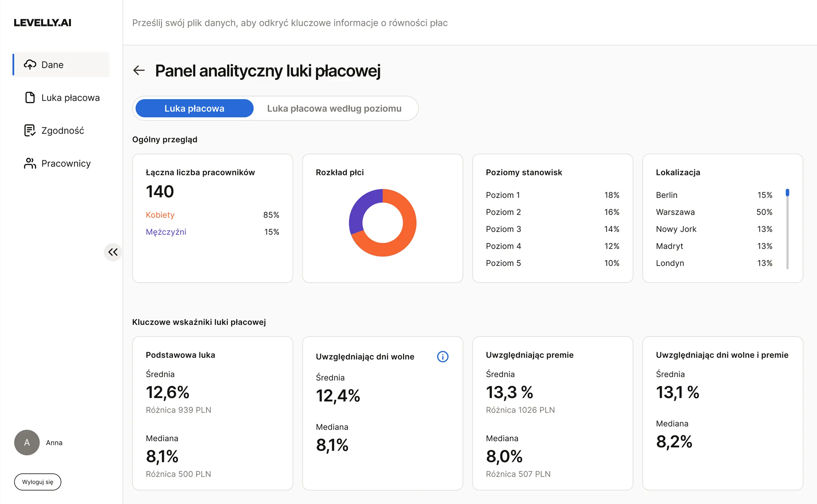Click the total employees value 140
The image size is (817, 504).
pyautogui.click(x=160, y=191)
